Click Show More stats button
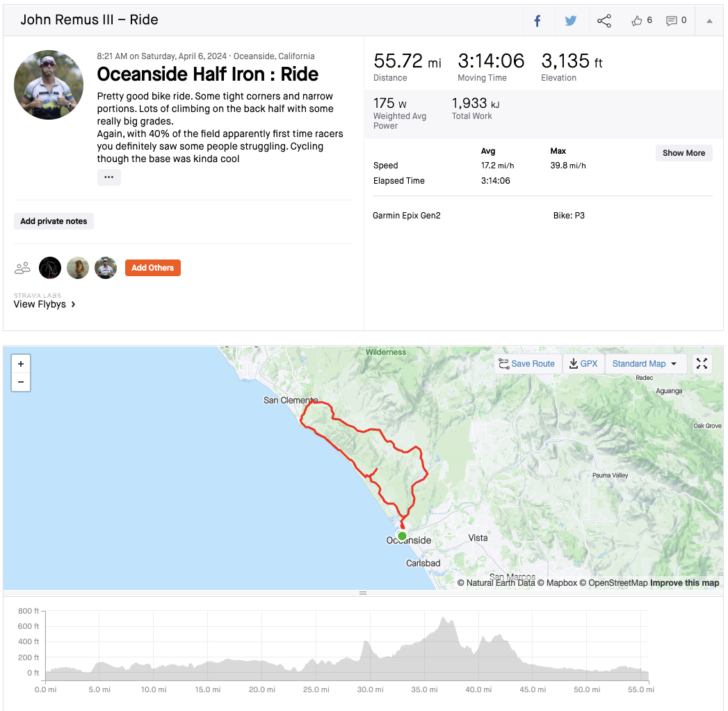 click(683, 153)
